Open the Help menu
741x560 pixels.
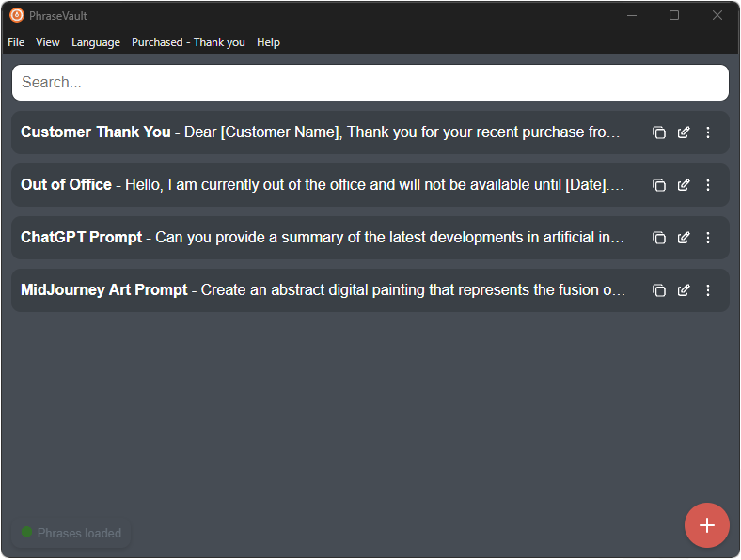pos(268,42)
